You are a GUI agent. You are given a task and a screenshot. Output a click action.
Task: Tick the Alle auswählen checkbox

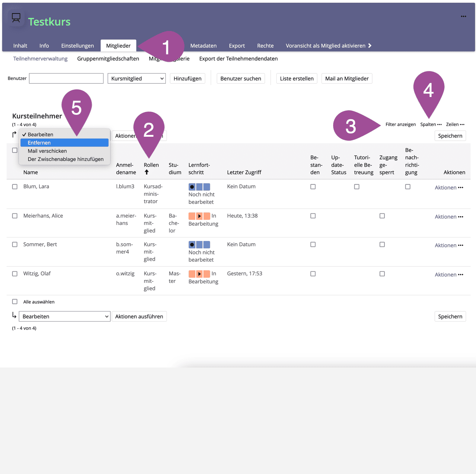[15, 302]
